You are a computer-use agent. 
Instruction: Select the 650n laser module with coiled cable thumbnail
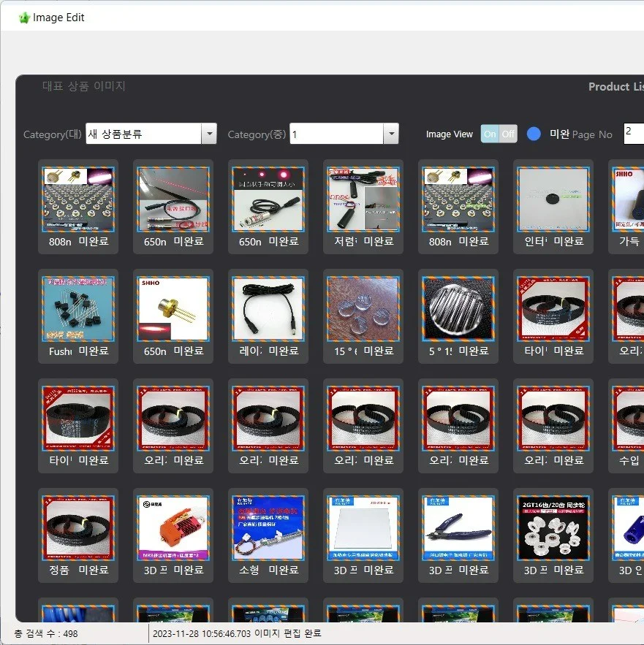tap(268, 199)
